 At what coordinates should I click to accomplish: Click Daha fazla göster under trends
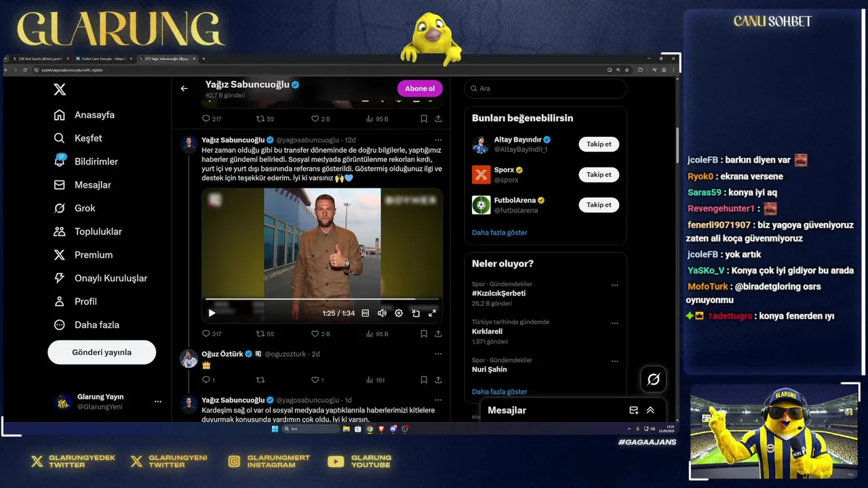point(499,392)
